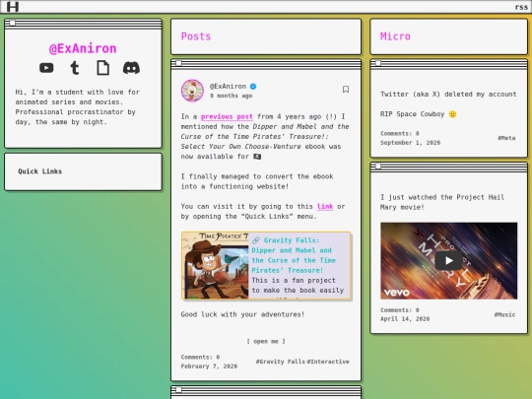
Task: Click the profile card window square button
Action: (12, 23)
